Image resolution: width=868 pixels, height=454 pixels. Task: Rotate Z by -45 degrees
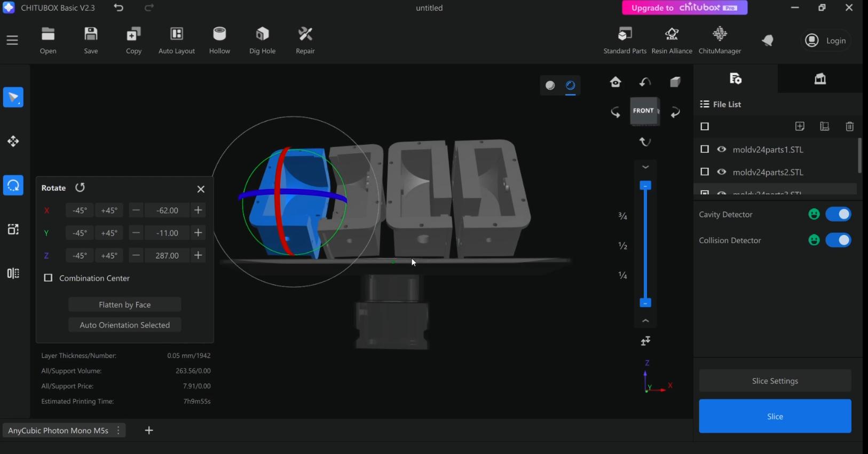[80, 256]
